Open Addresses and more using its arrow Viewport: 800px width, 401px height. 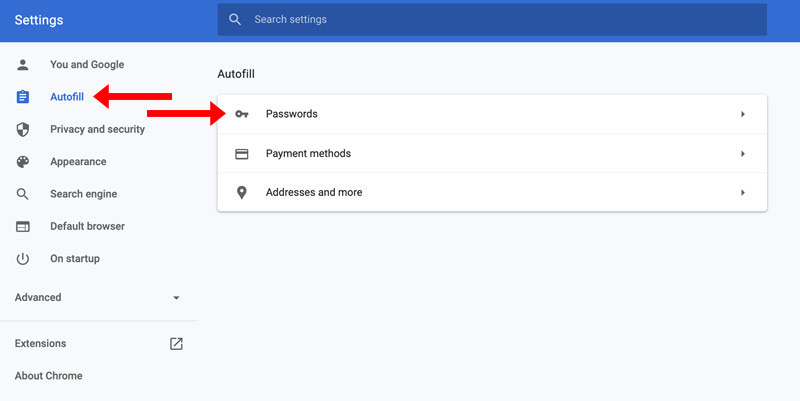click(x=743, y=192)
